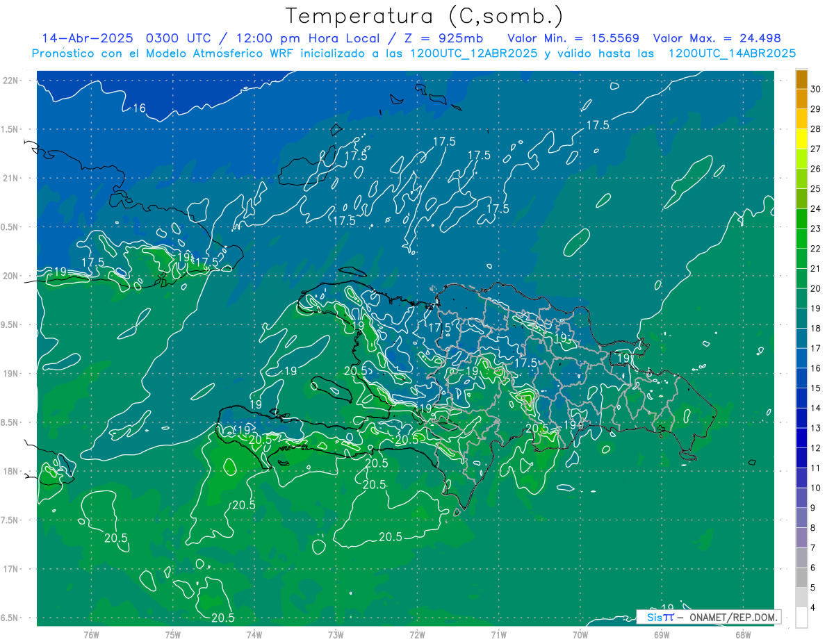Click the "8.5N" latitude tick label
Screen dimensions: 834x644
click(x=10, y=422)
